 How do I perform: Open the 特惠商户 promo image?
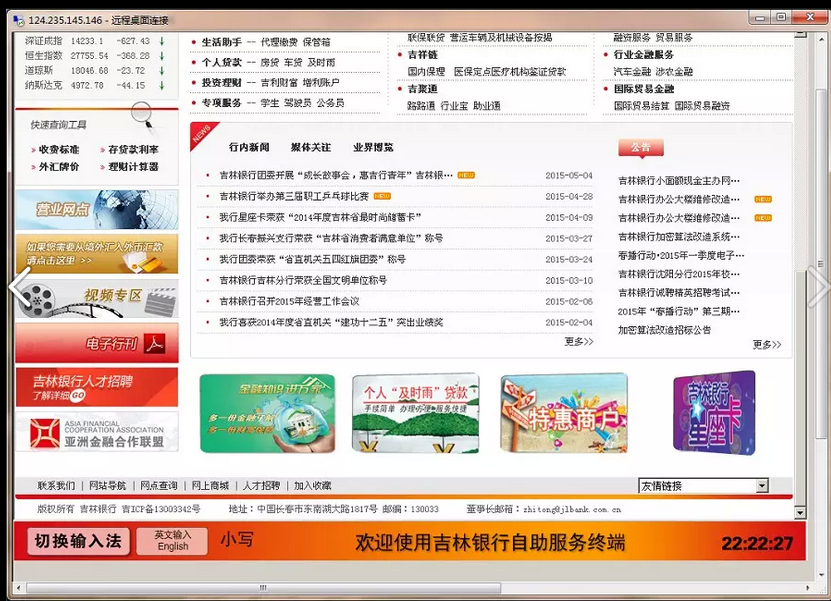[x=564, y=413]
